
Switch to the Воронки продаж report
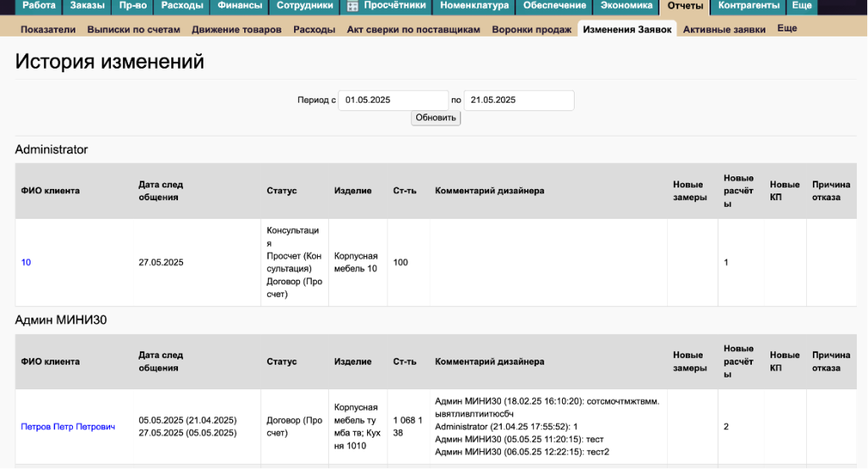pos(531,30)
